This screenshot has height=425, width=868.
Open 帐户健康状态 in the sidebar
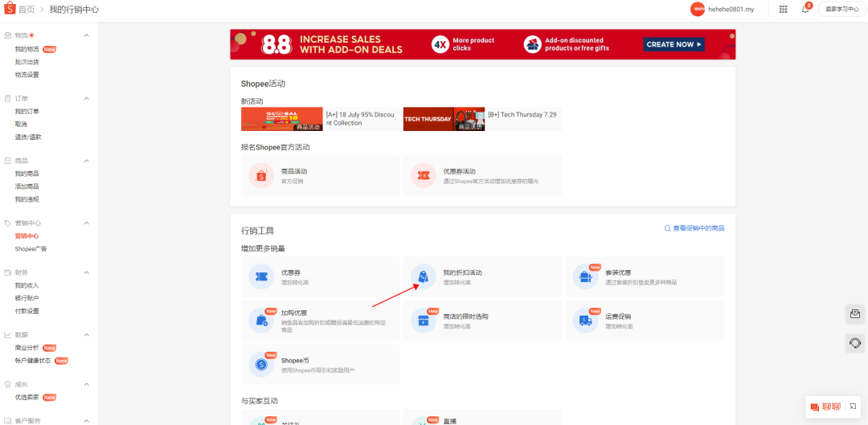coord(33,361)
